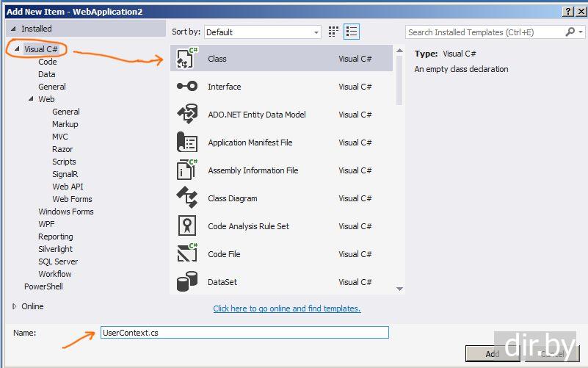This screenshot has width=588, height=368.
Task: Click in the Name input field
Action: [244, 332]
